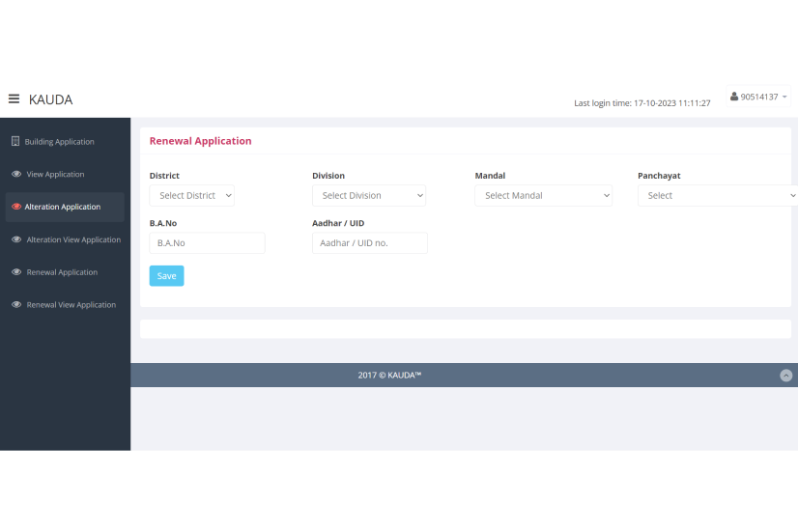Go to Renewal View Application menu item
This screenshot has height=532, width=798.
(71, 305)
